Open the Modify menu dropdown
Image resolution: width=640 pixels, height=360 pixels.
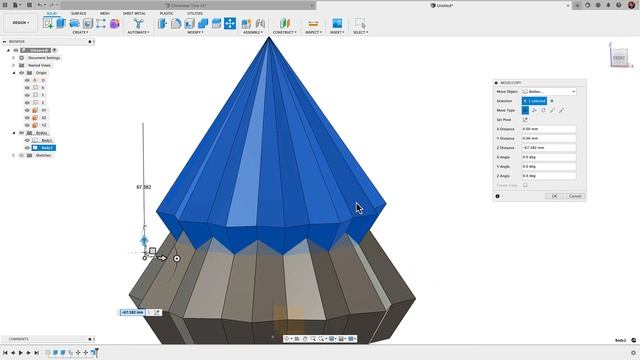pyautogui.click(x=195, y=32)
